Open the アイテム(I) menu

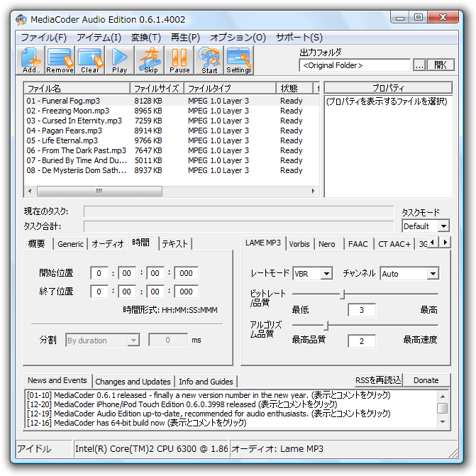(x=99, y=38)
